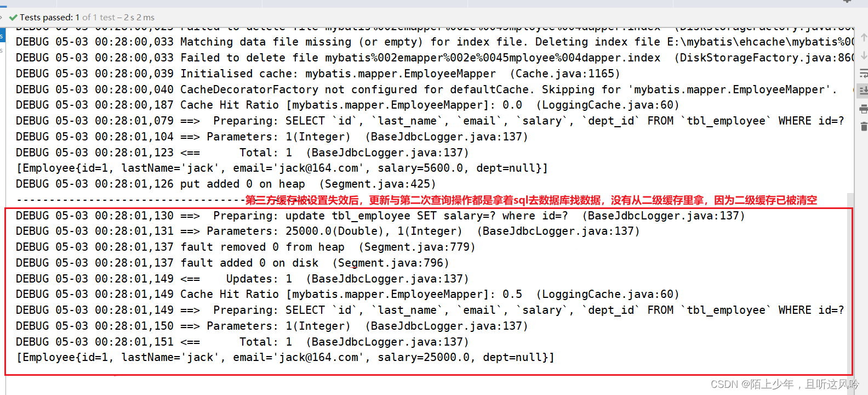Click 'Parameters: 25000.0(Double), 1(Integer)' line
The width and height of the screenshot is (868, 395).
(328, 232)
